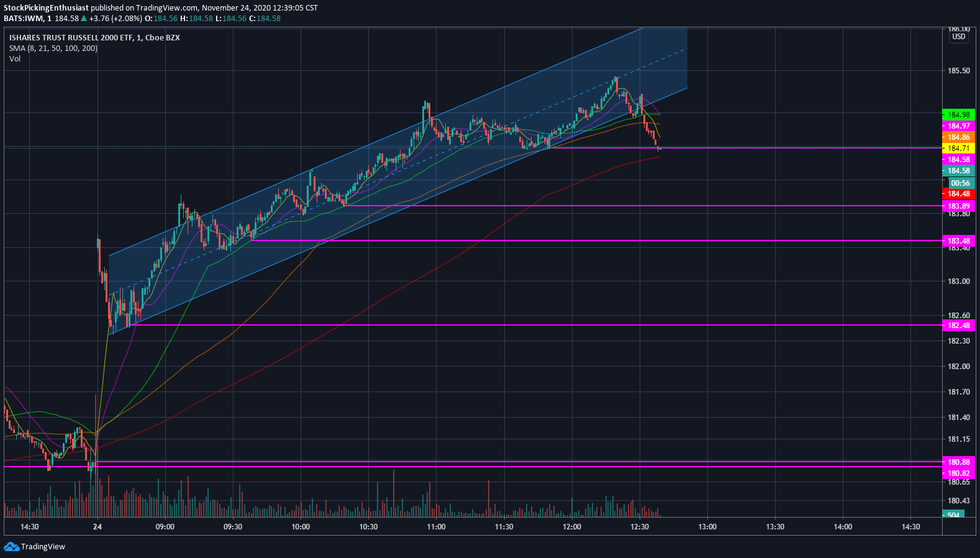Select the magenta horizontal line at 183.89
This screenshot has height=558, width=980.
tap(643, 206)
